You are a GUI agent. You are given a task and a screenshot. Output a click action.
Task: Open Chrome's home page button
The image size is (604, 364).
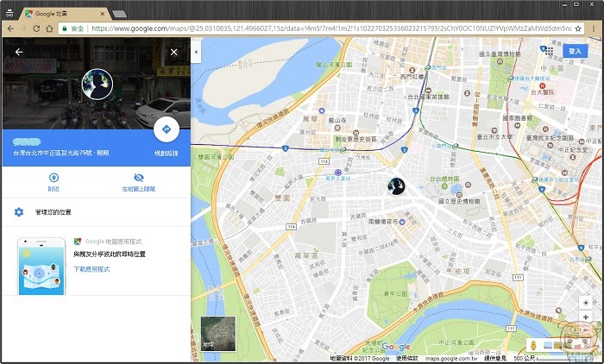point(49,28)
